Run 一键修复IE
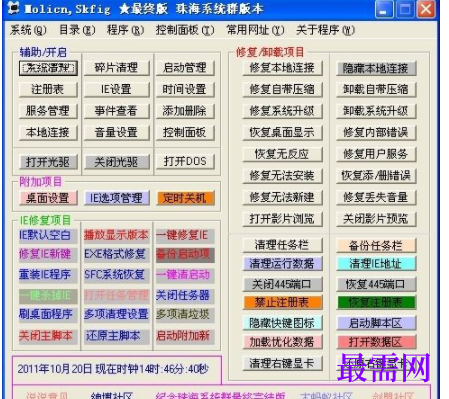This screenshot has width=449, height=399. pos(185,236)
